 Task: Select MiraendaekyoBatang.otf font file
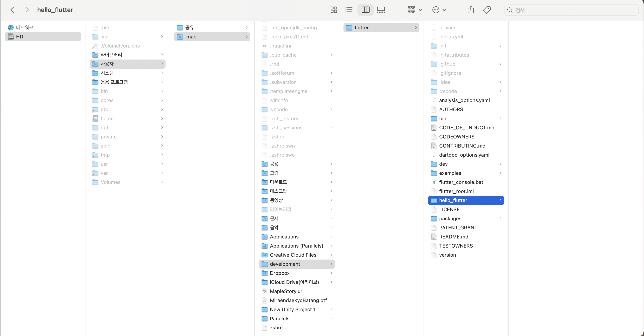[297, 300]
